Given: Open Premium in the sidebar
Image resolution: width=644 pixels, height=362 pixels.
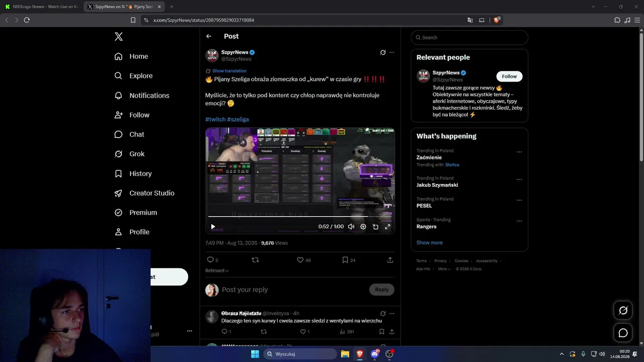Looking at the screenshot, I should coord(136,213).
